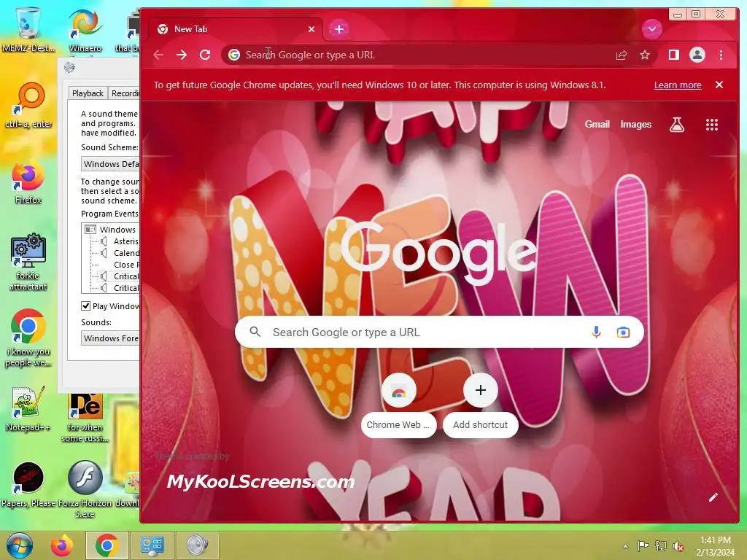Screen dimensions: 747x560
Task: Bookmark this tab with the star icon
Action: [645, 55]
